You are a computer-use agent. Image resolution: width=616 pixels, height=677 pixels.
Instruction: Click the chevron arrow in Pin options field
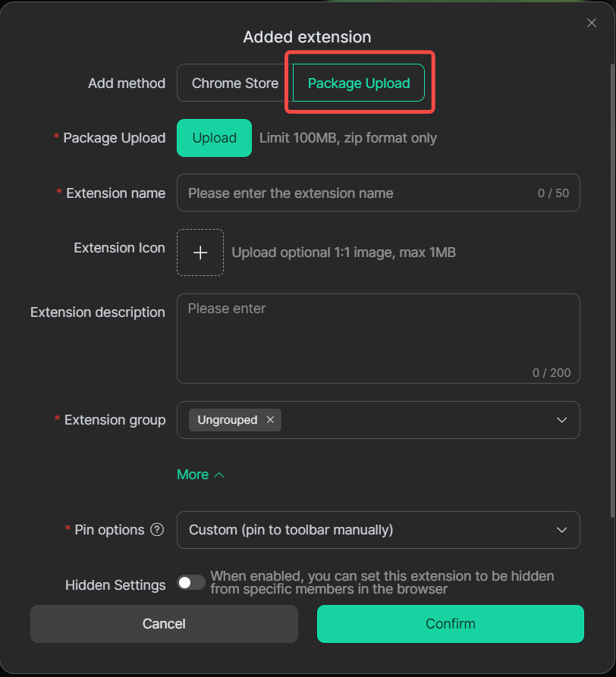click(561, 530)
